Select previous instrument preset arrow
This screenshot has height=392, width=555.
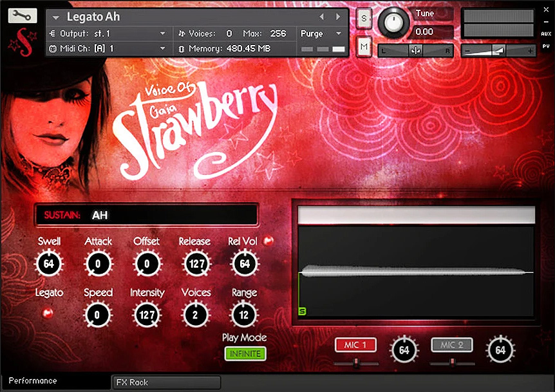point(322,17)
